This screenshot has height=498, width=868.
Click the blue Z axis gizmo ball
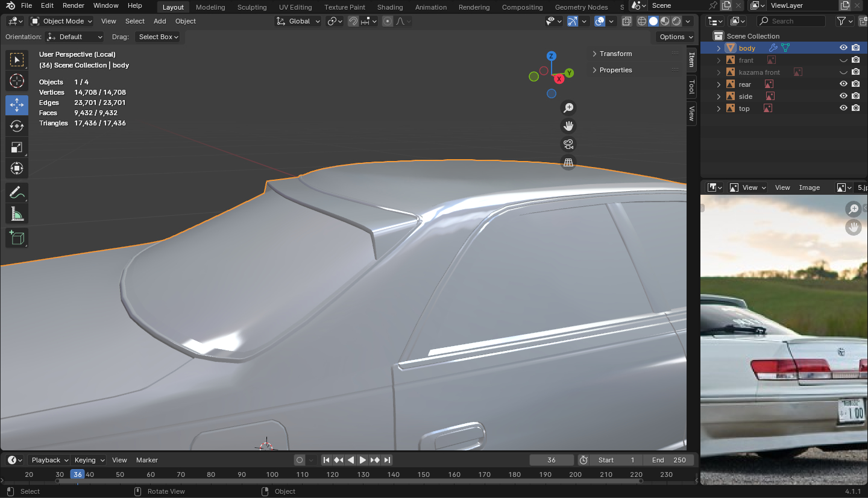pyautogui.click(x=551, y=56)
